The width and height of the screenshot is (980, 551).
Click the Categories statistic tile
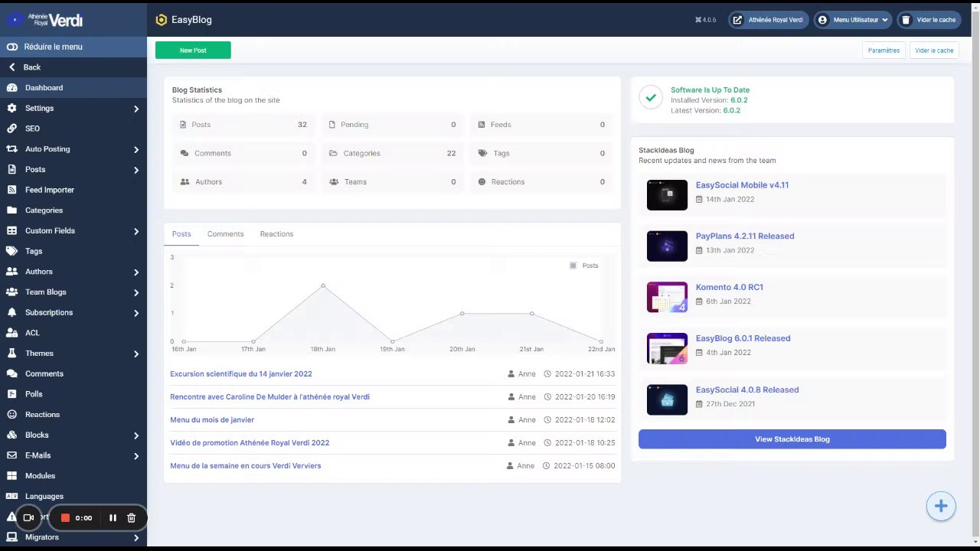(x=391, y=153)
